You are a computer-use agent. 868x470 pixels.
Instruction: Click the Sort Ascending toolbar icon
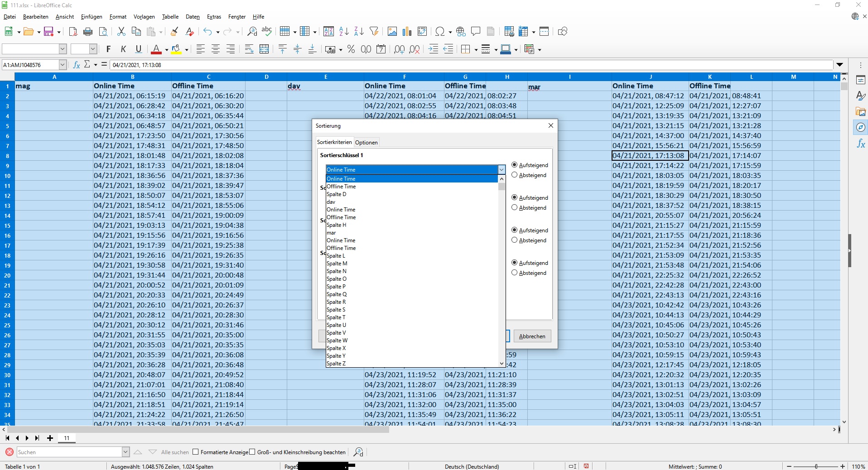tap(344, 32)
